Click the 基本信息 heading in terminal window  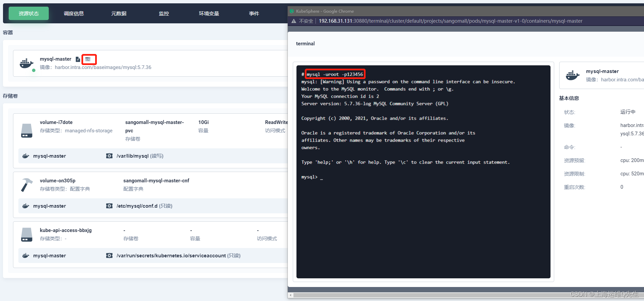click(569, 98)
